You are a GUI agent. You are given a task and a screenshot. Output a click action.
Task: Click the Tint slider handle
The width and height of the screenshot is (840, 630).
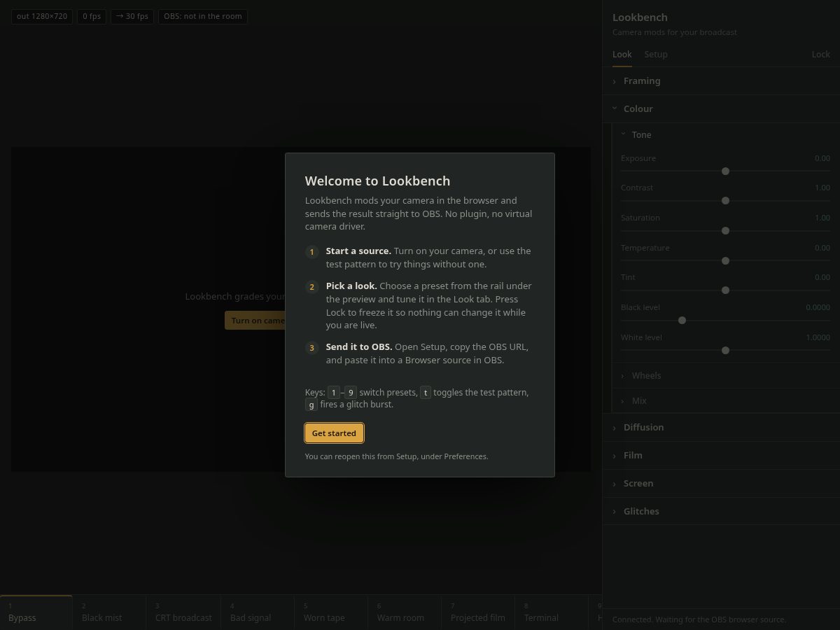click(x=725, y=290)
